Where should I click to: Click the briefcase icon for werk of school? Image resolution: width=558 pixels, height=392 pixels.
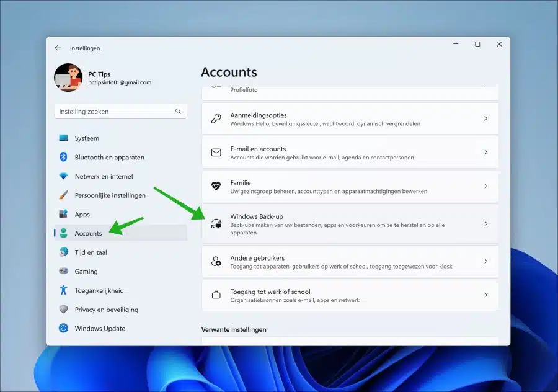(x=216, y=295)
